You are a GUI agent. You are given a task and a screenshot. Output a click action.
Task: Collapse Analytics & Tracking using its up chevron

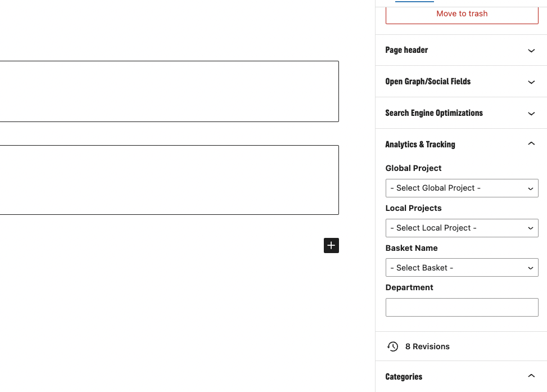pos(531,143)
